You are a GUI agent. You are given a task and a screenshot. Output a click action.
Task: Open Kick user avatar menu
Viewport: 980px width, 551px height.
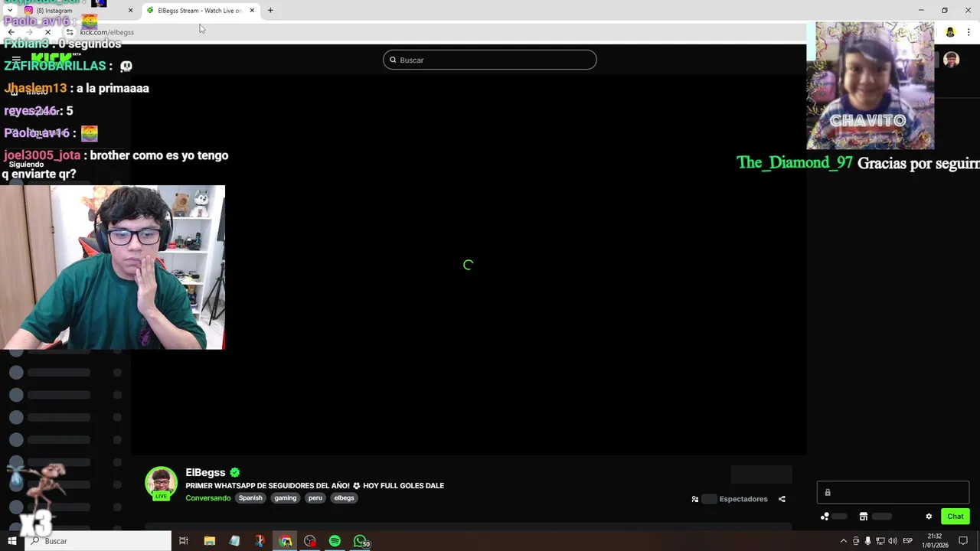(x=951, y=60)
